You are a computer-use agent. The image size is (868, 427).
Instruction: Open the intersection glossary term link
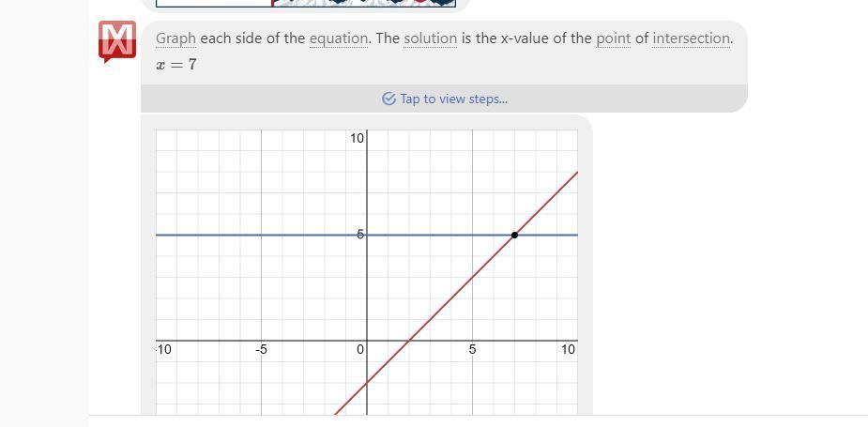pyautogui.click(x=692, y=38)
